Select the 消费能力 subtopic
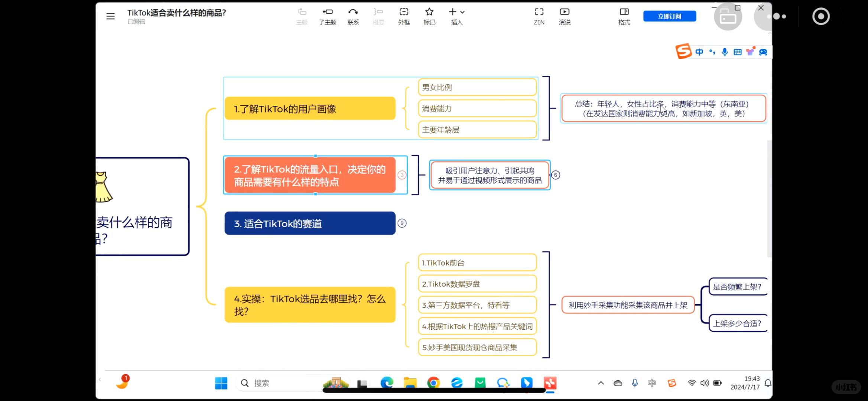 [477, 108]
